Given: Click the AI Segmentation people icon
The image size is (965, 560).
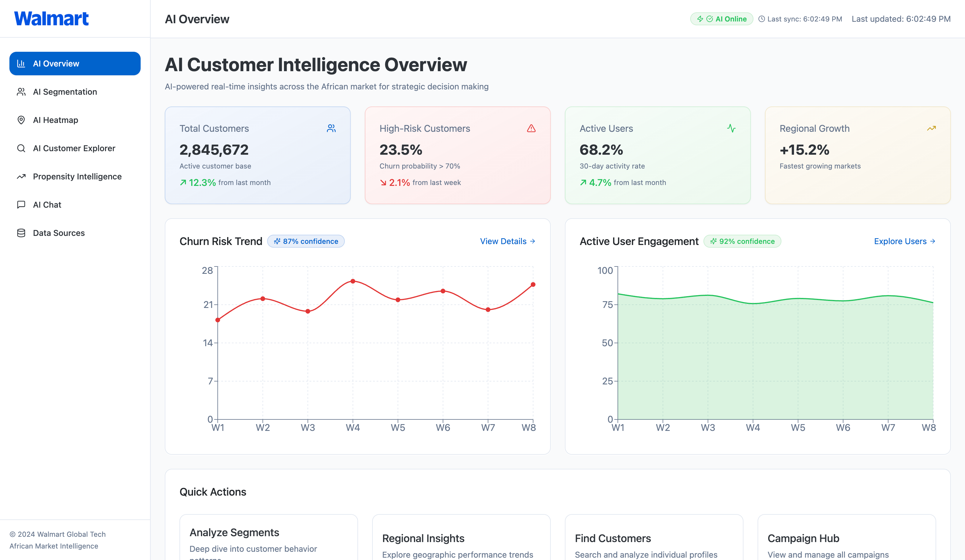Looking at the screenshot, I should point(21,92).
